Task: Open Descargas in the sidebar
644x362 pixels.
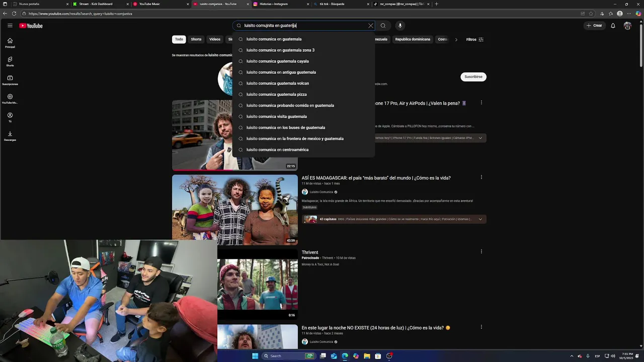Action: pos(10,136)
